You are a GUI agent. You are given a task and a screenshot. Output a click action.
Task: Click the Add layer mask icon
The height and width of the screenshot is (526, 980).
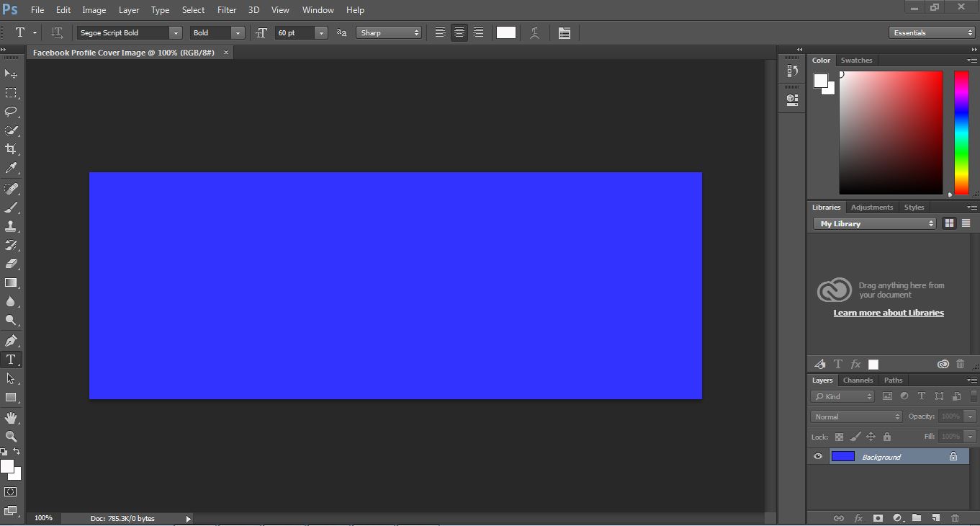coord(878,517)
